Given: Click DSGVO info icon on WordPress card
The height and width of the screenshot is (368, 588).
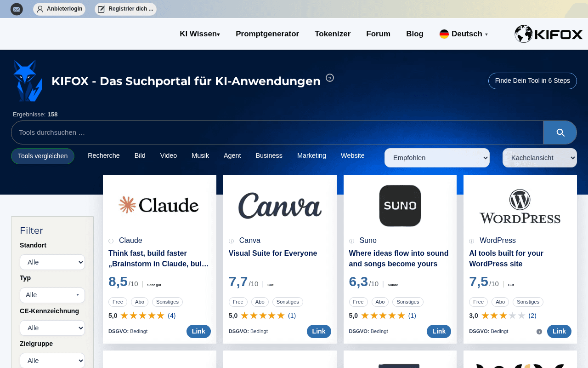Looking at the screenshot, I should click(539, 332).
